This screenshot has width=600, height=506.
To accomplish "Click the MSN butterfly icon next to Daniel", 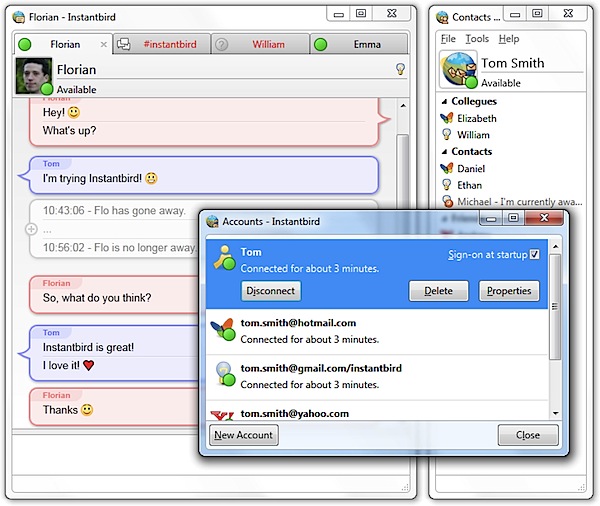I will (447, 168).
